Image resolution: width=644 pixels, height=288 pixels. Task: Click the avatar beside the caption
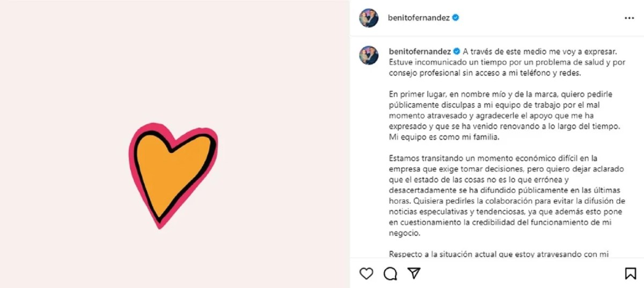[369, 55]
